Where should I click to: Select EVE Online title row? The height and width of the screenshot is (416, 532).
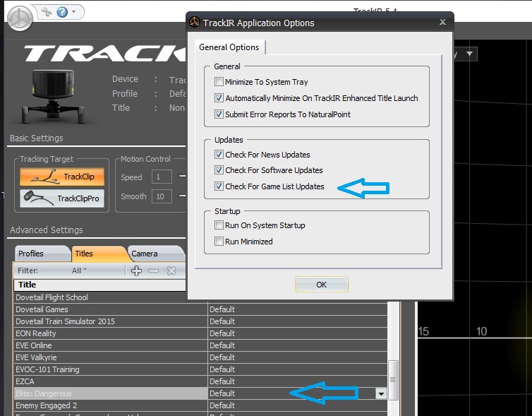pos(111,345)
